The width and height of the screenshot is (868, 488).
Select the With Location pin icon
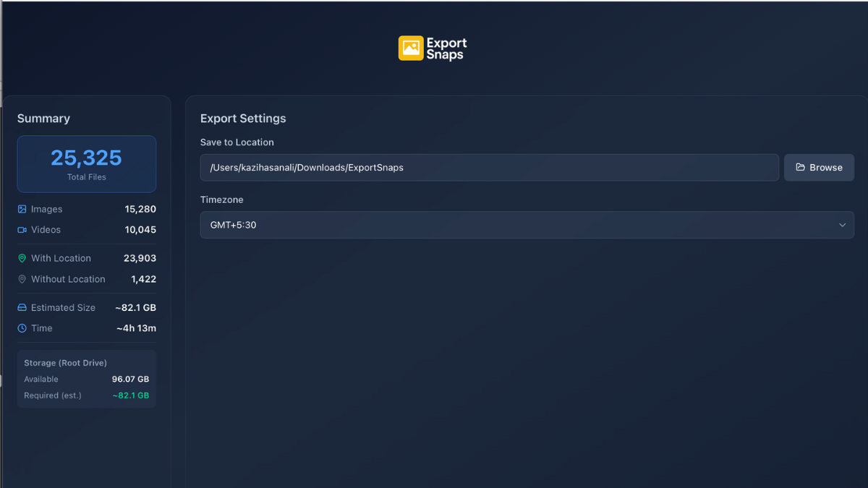pos(22,258)
